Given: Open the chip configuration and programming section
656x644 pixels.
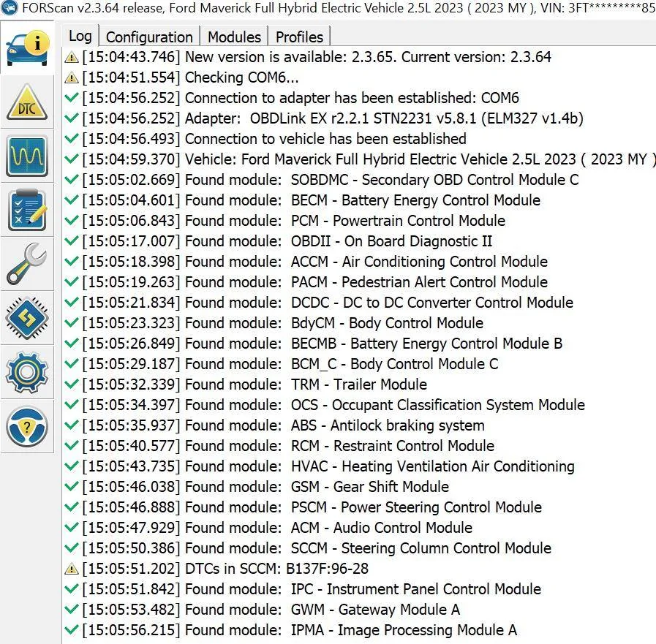Looking at the screenshot, I should click(x=27, y=318).
